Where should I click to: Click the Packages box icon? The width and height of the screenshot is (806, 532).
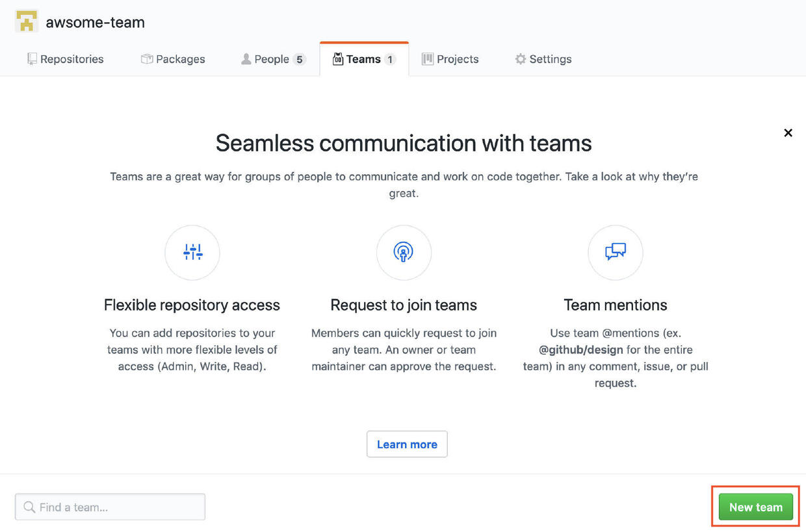point(147,59)
